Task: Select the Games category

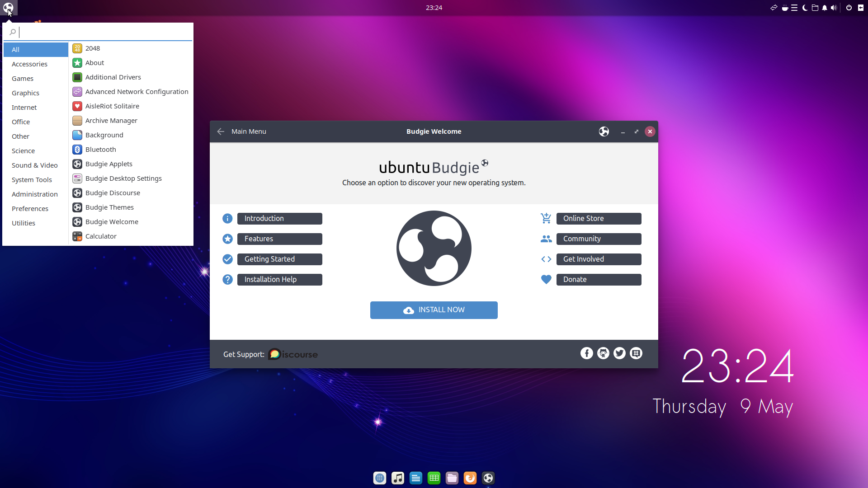Action: click(x=36, y=79)
